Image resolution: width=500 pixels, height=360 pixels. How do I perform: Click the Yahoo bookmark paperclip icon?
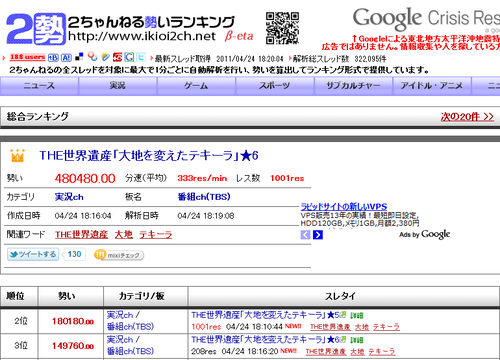pos(106,57)
